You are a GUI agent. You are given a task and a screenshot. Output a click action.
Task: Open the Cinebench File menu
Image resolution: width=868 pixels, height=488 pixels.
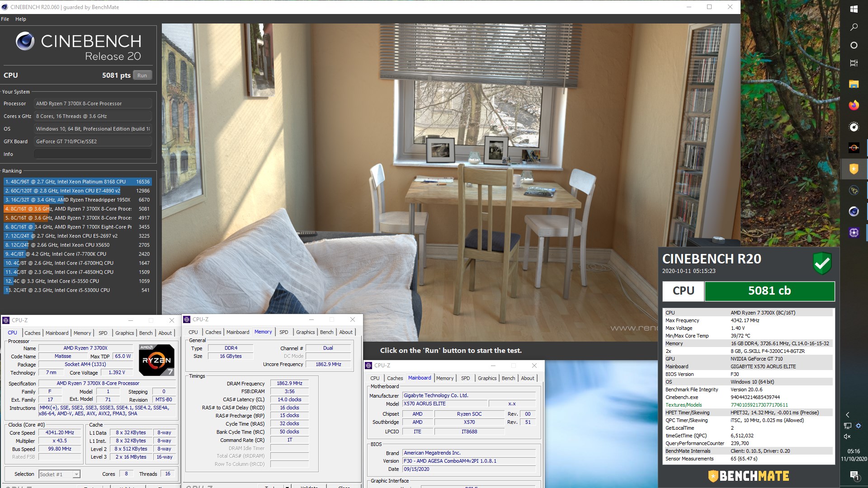point(5,19)
